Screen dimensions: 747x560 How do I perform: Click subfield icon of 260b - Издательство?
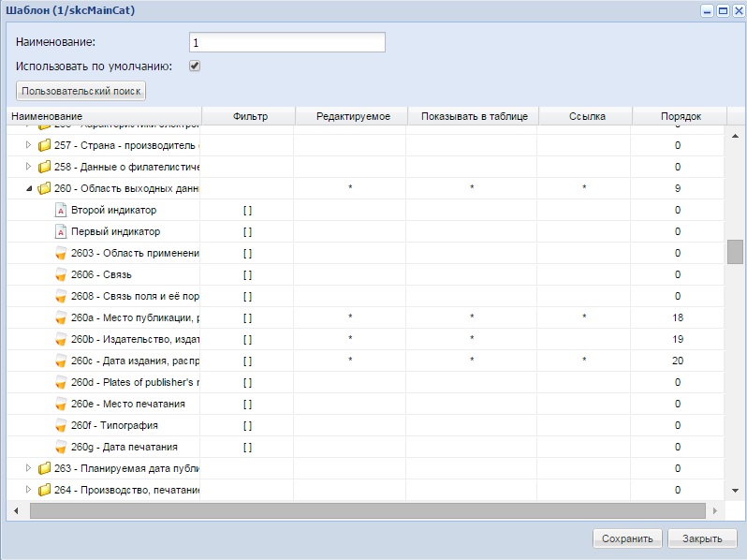pos(61,339)
